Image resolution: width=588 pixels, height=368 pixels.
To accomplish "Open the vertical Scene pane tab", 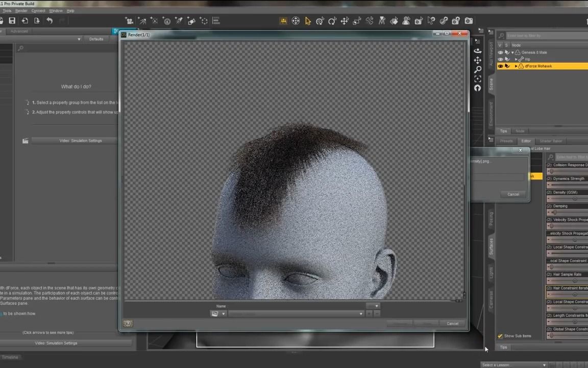I will [491, 84].
